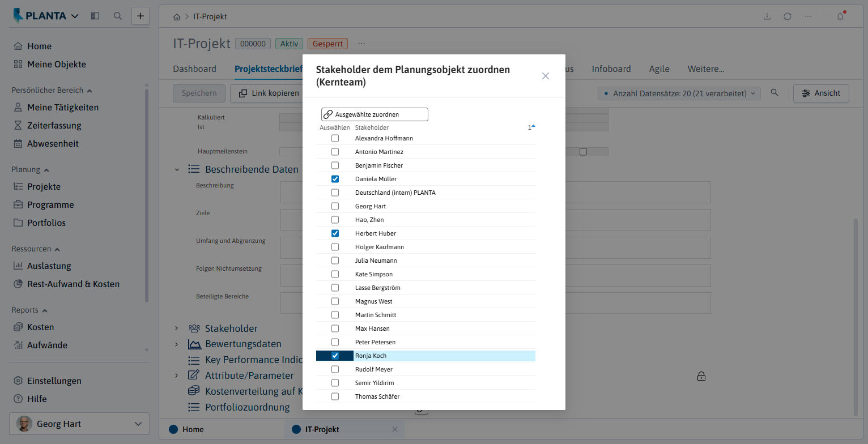This screenshot has height=444, width=868.
Task: Click the search icon beside Ansicht
Action: pyautogui.click(x=775, y=93)
